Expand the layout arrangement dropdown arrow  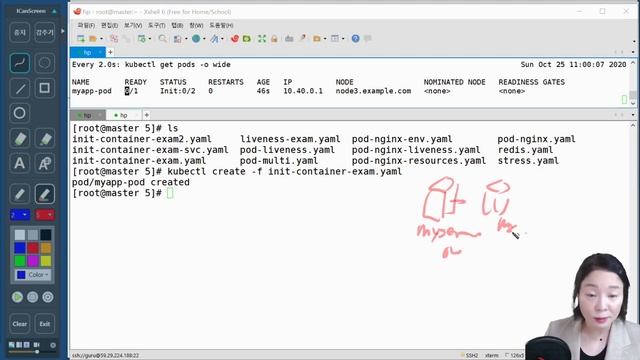pyautogui.click(x=343, y=39)
